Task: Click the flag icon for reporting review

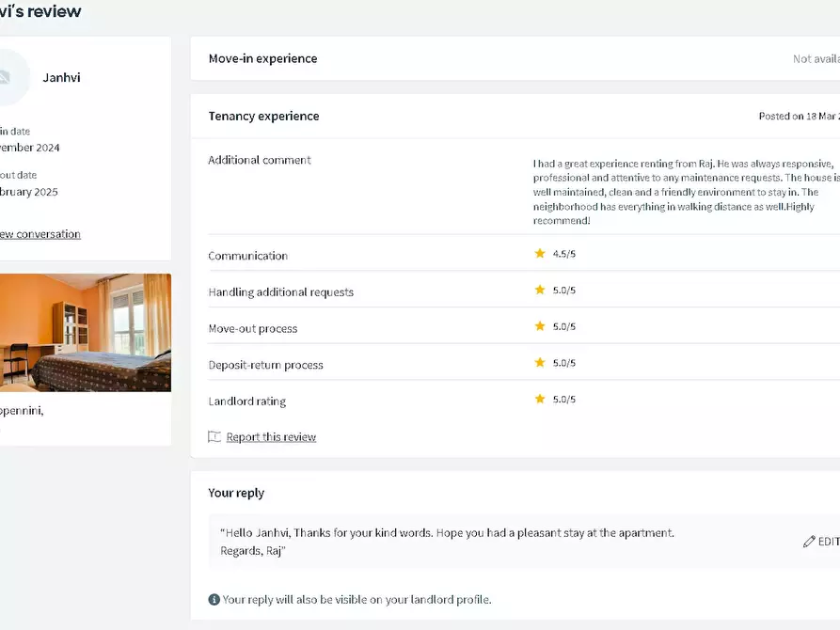Action: pos(214,437)
